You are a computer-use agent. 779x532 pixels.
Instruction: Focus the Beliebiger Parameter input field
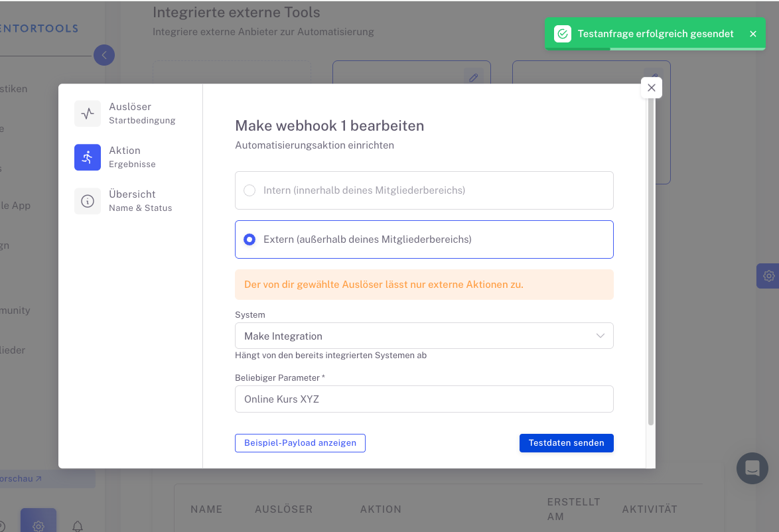click(x=424, y=399)
